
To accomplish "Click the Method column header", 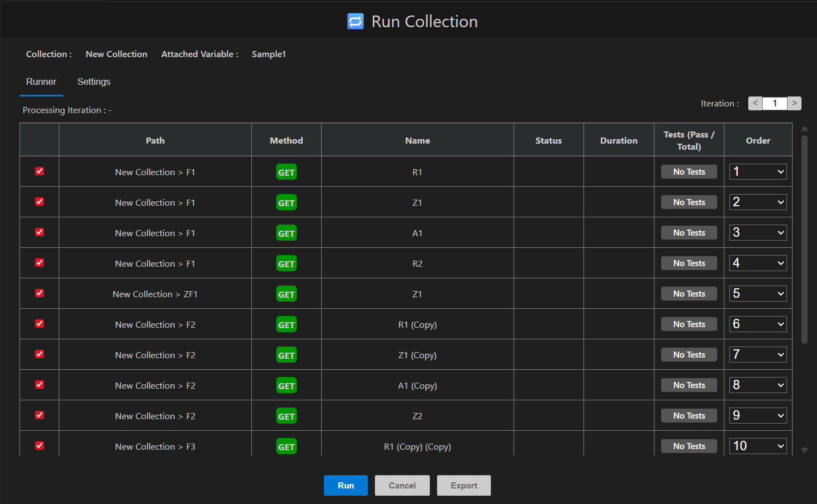I will 286,140.
